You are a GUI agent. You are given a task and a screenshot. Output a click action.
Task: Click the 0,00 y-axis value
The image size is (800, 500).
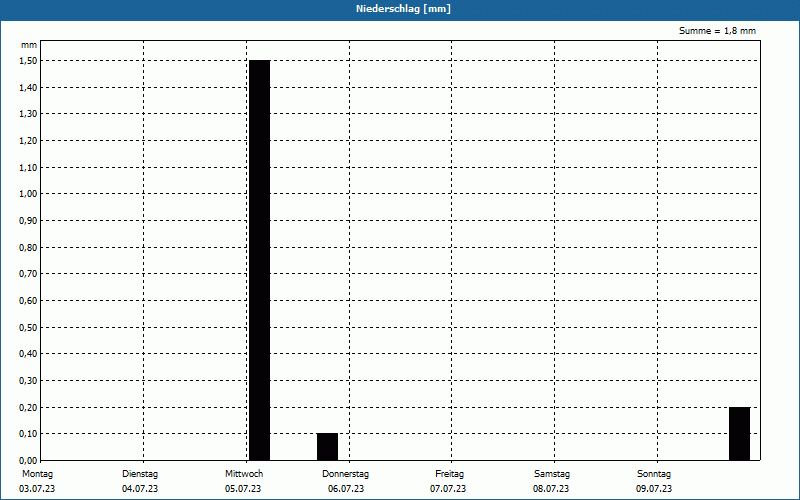pos(28,460)
